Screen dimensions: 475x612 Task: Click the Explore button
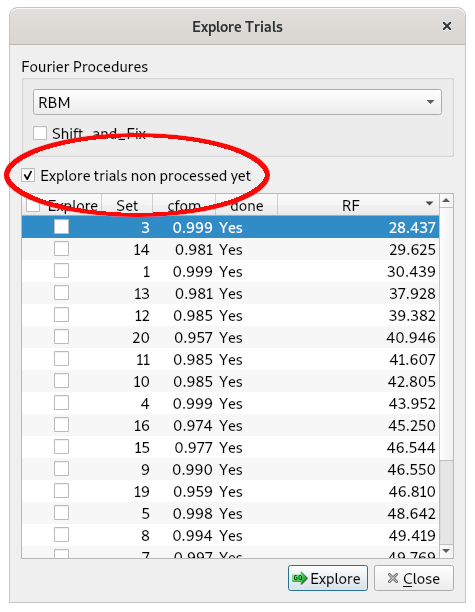[328, 578]
